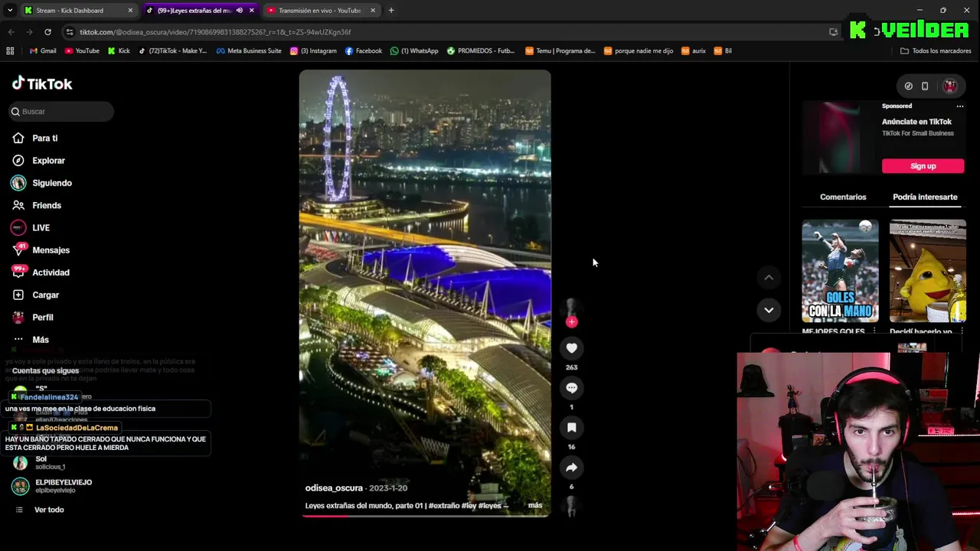Click the TikTok coins icon near profile

pos(908,86)
